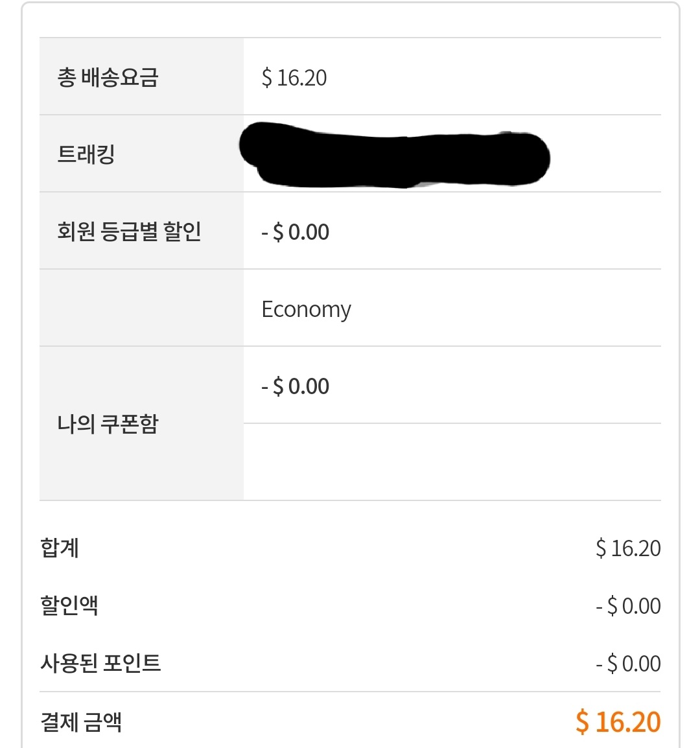Click the empty white cell below coupon discount

pos(452,462)
